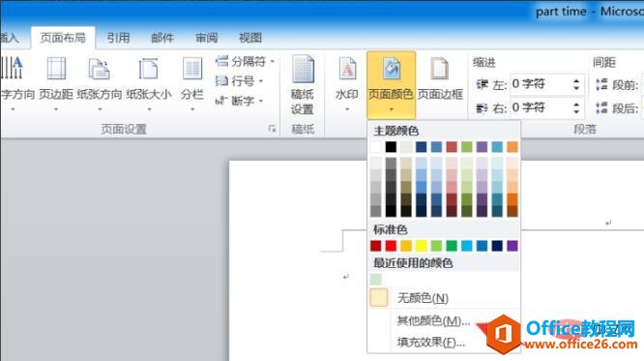644x361 pixels.
Task: Expand the Paper Orientation dropdown arrow
Action: pyautogui.click(x=100, y=109)
